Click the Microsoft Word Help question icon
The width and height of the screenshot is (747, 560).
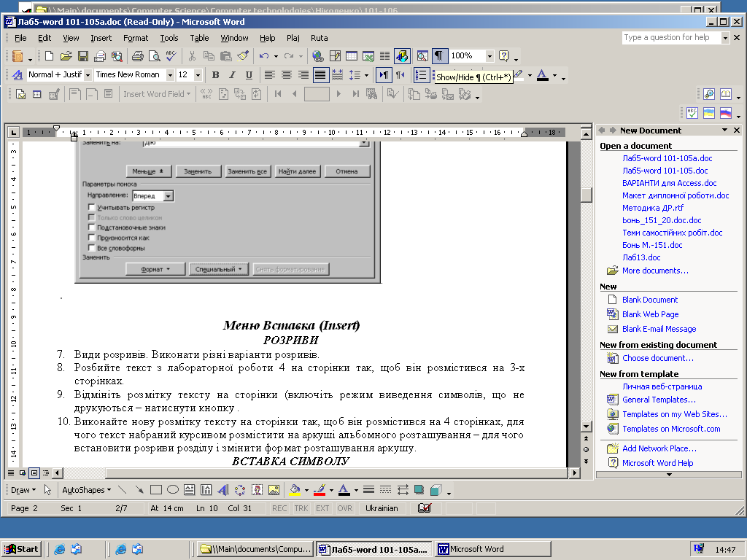coord(503,56)
